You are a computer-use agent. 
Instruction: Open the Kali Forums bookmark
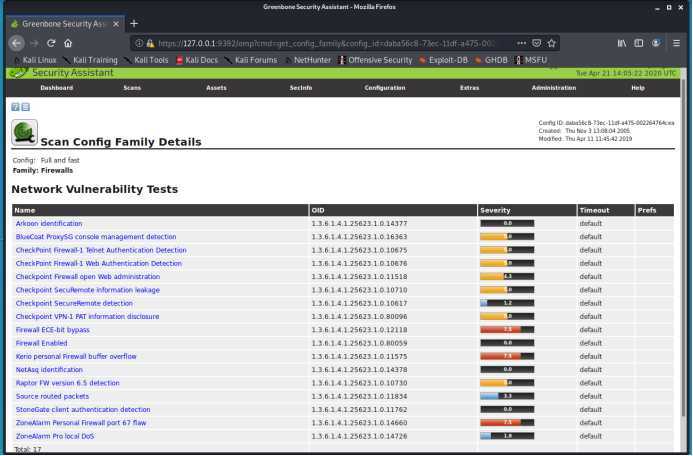pos(251,60)
